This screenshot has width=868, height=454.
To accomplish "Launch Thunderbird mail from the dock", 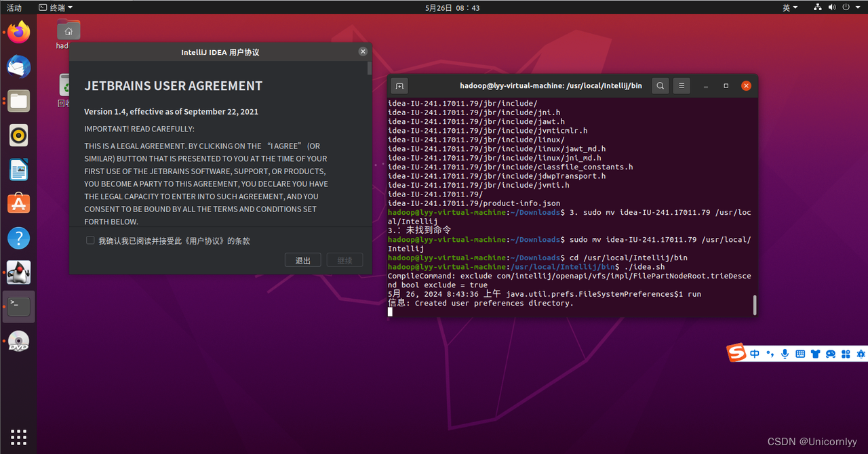I will coord(19,66).
